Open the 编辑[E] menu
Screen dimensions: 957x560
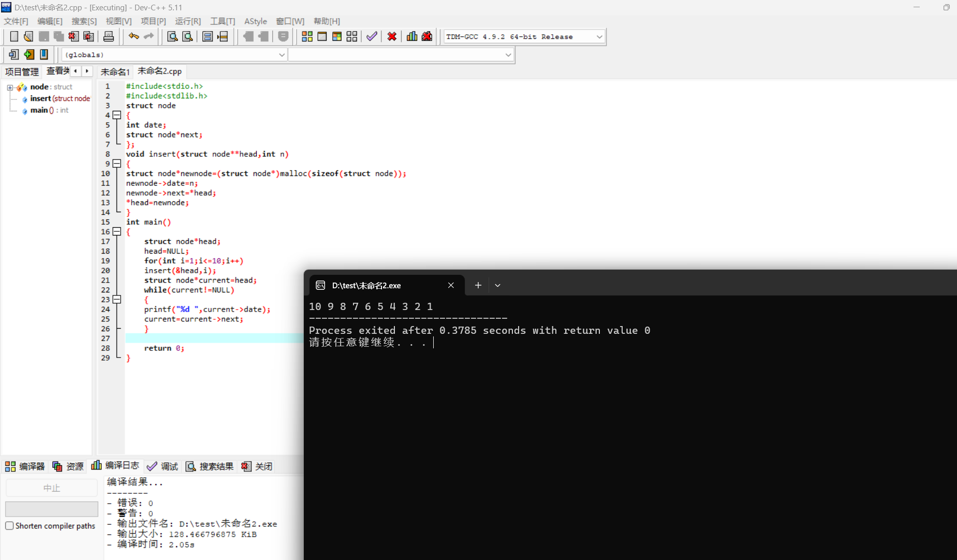pyautogui.click(x=50, y=21)
